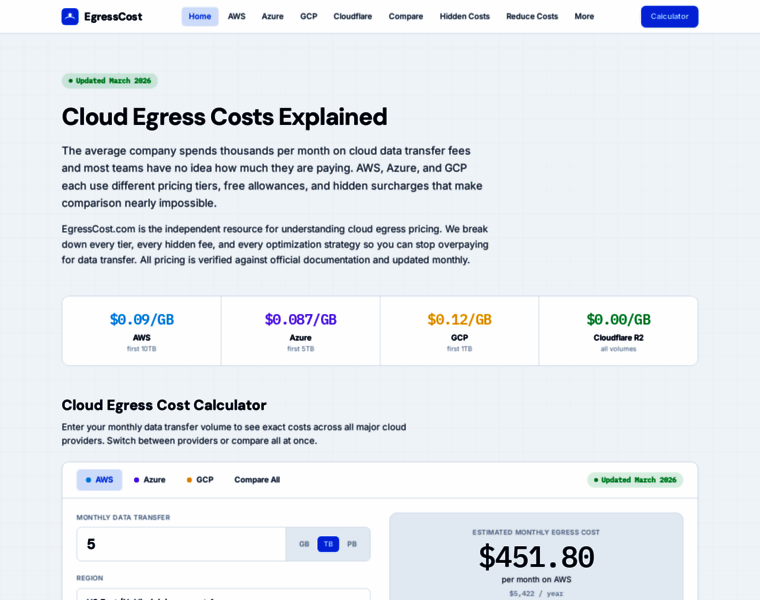The width and height of the screenshot is (760, 600).
Task: Click the blue Calculator button
Action: pyautogui.click(x=669, y=16)
